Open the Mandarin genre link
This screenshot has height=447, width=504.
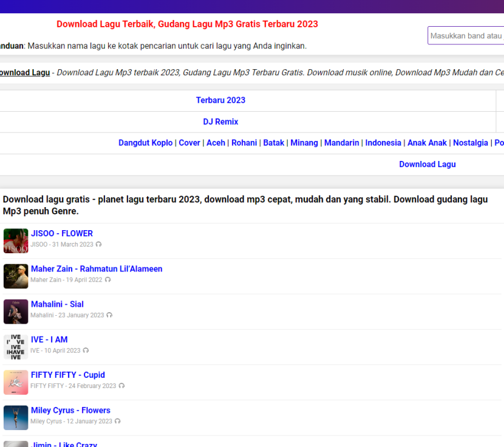pyautogui.click(x=341, y=143)
